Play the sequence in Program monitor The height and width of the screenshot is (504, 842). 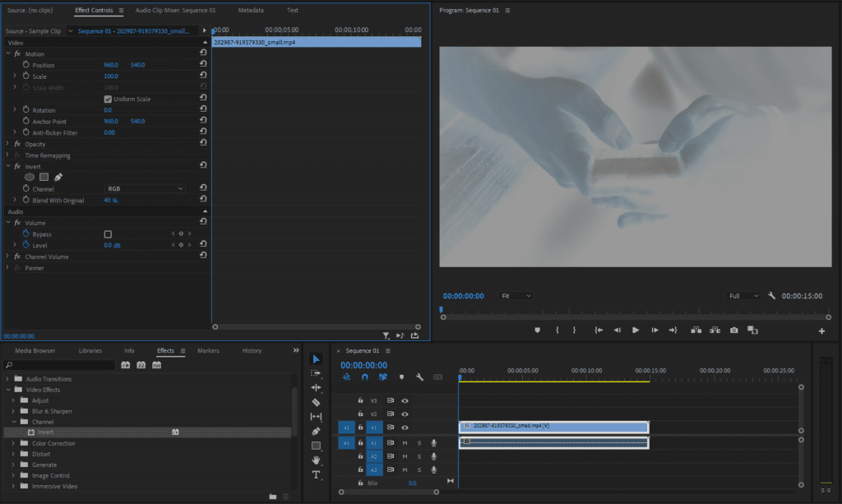click(x=636, y=330)
